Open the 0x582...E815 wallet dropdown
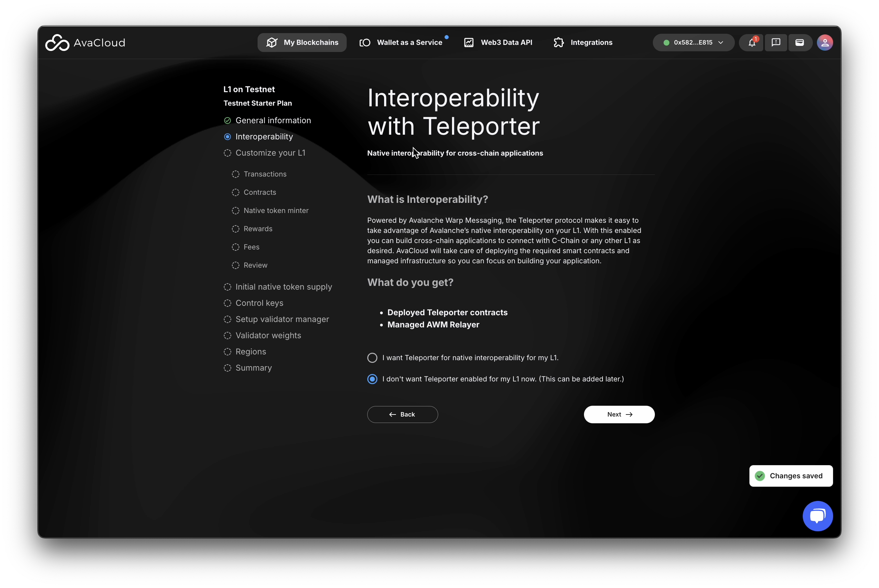The width and height of the screenshot is (879, 588). 693,43
